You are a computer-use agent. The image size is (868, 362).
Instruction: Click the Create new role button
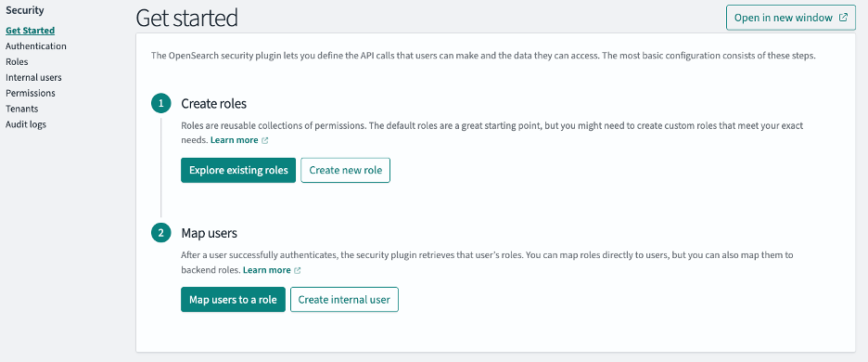pos(345,170)
